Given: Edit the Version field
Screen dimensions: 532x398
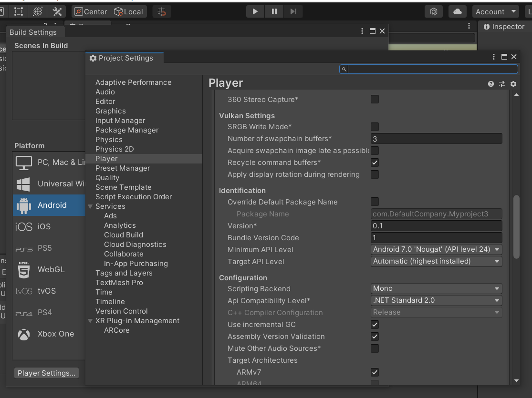Looking at the screenshot, I should click(x=436, y=226).
